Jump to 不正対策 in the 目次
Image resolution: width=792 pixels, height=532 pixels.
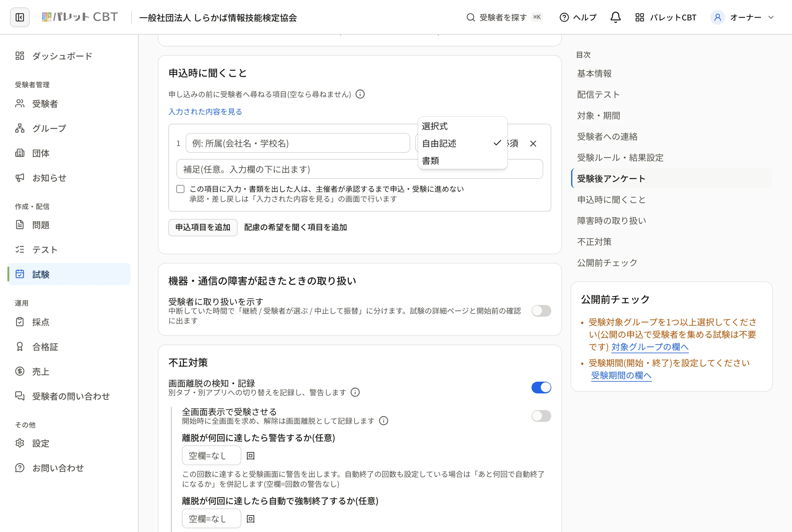point(595,242)
